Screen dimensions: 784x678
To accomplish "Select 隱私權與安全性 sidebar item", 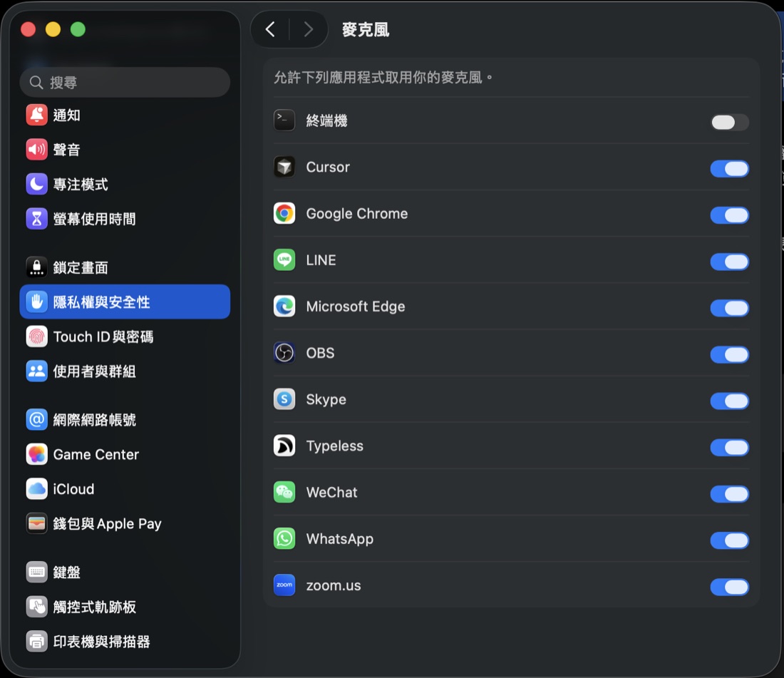I will tap(125, 302).
